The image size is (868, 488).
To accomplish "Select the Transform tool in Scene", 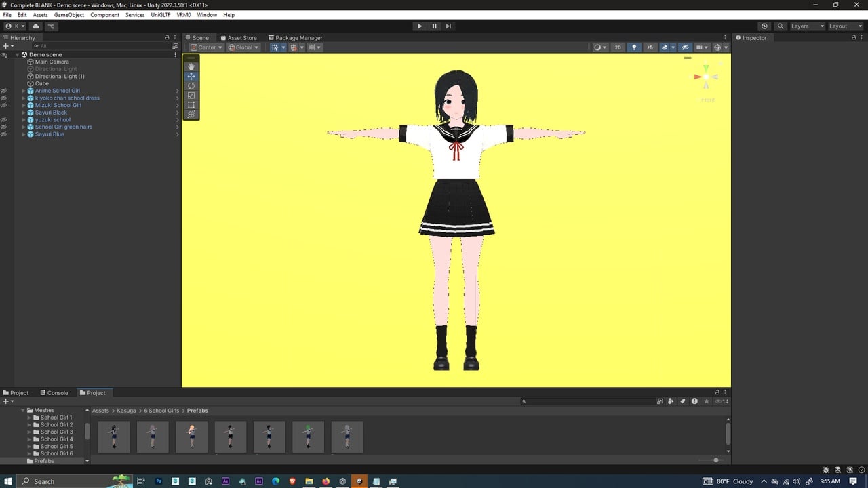I will [191, 115].
